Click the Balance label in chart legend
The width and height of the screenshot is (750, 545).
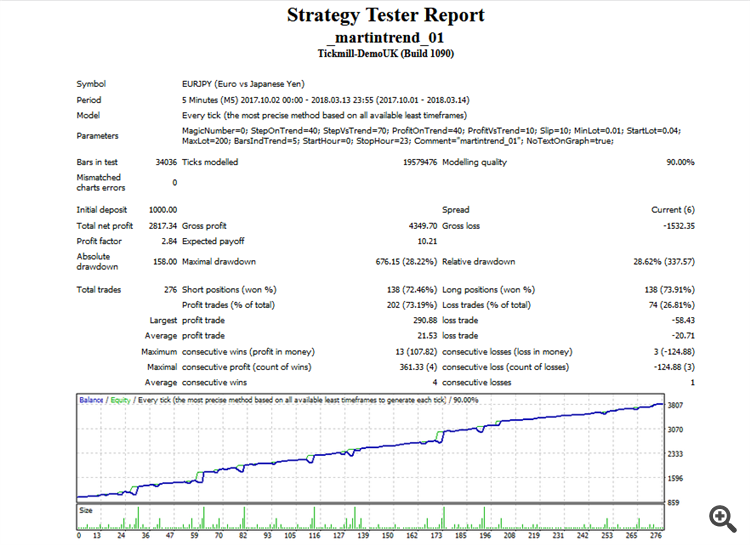91,400
